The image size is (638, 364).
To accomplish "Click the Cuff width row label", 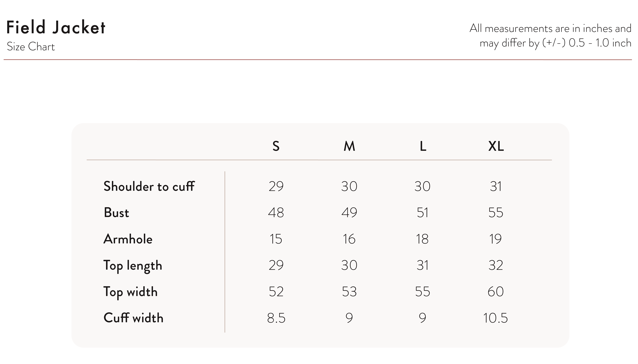I will (133, 318).
